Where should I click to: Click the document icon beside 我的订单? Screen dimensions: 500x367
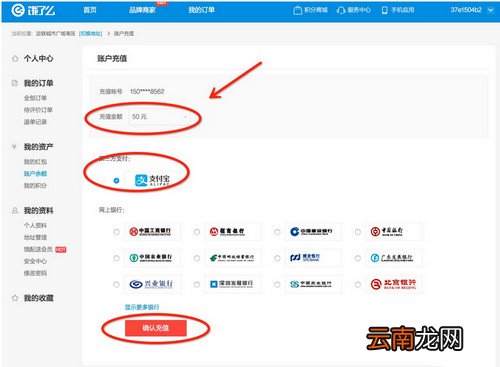[15, 83]
